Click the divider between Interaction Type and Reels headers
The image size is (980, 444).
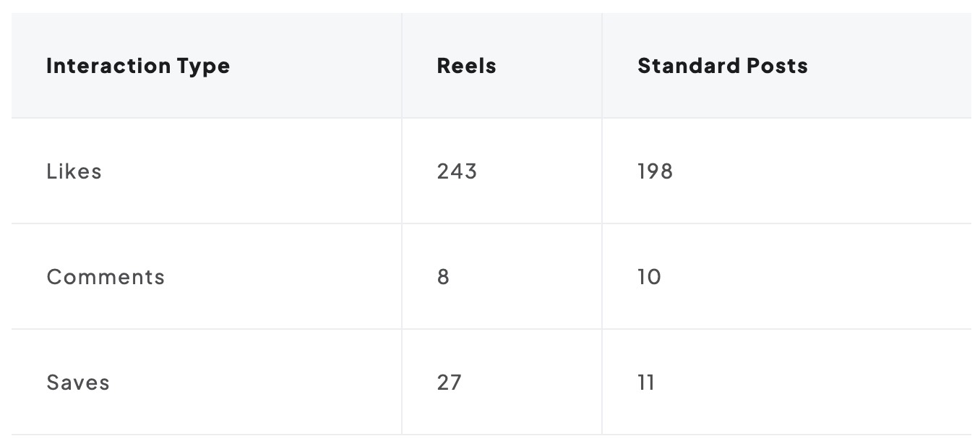402,66
